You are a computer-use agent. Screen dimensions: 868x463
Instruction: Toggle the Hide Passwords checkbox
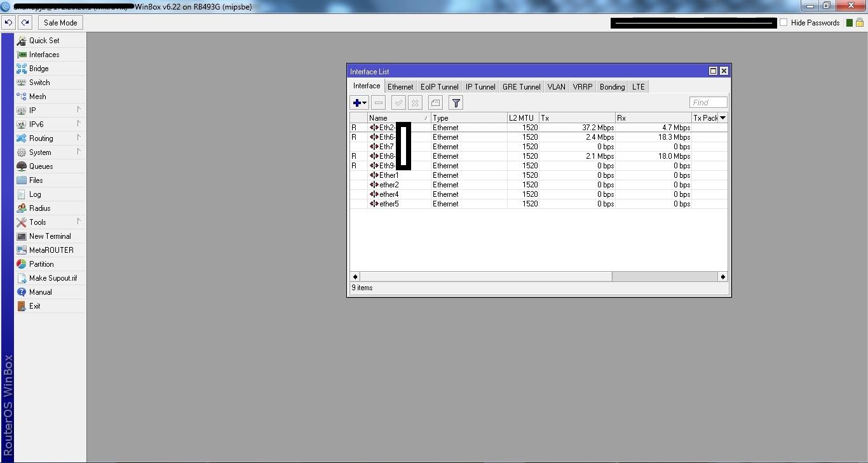tap(783, 22)
